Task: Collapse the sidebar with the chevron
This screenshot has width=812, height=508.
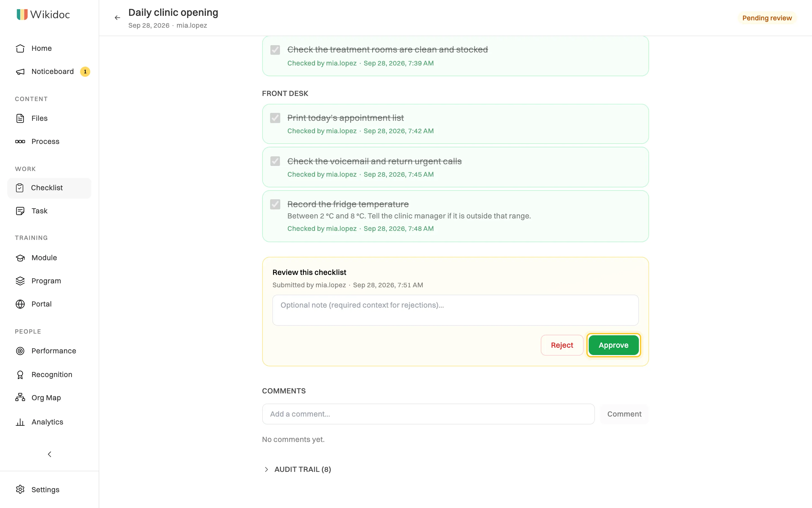Action: point(49,454)
